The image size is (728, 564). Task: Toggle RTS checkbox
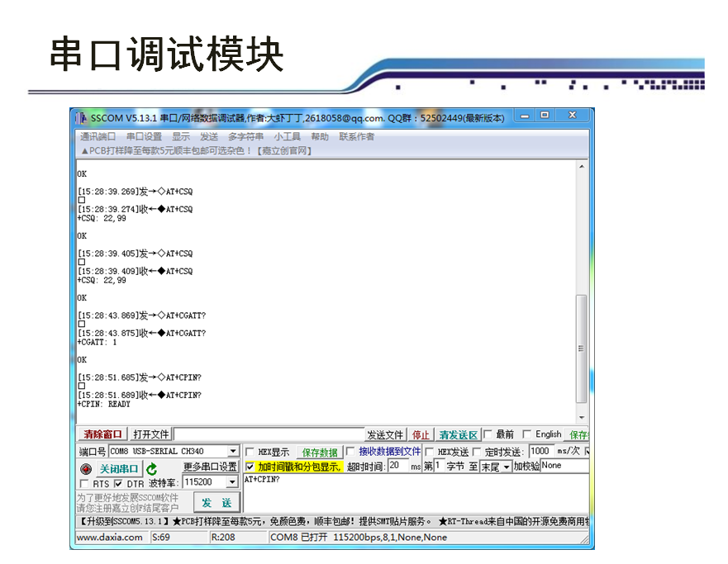pyautogui.click(x=84, y=484)
